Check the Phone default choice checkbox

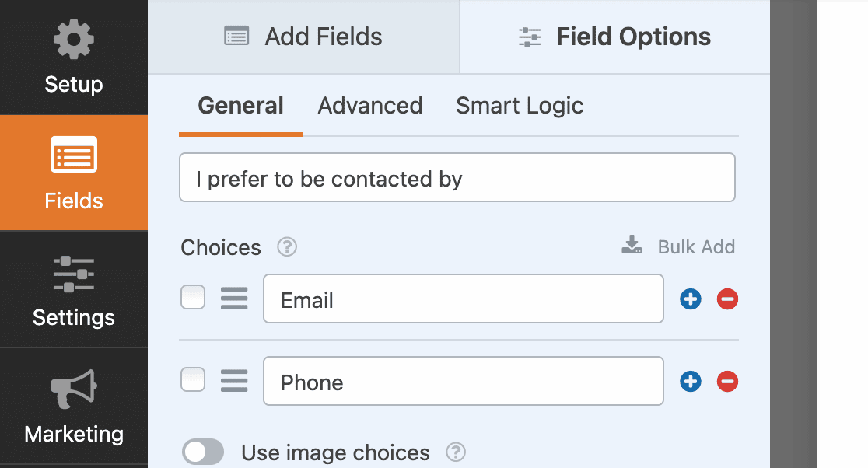(193, 380)
